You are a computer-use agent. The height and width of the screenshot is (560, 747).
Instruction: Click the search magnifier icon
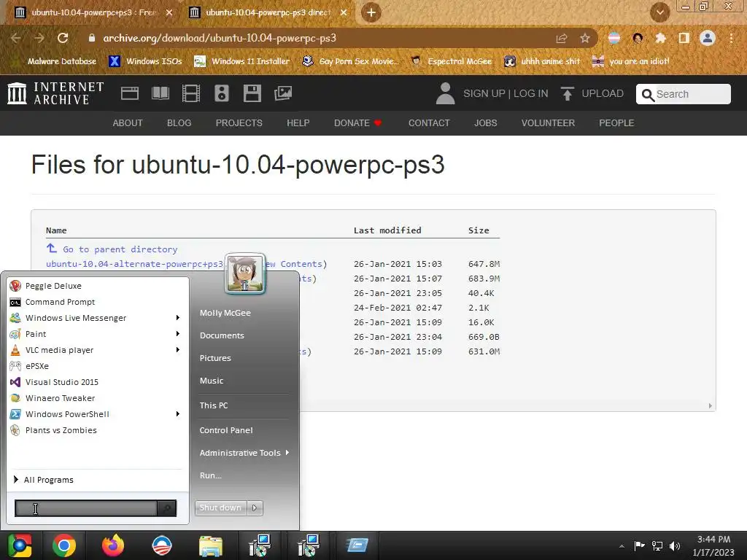tap(648, 95)
